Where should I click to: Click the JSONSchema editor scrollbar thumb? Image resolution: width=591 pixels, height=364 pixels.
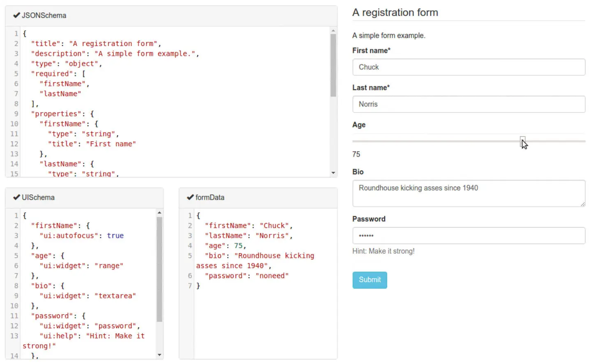(333, 65)
